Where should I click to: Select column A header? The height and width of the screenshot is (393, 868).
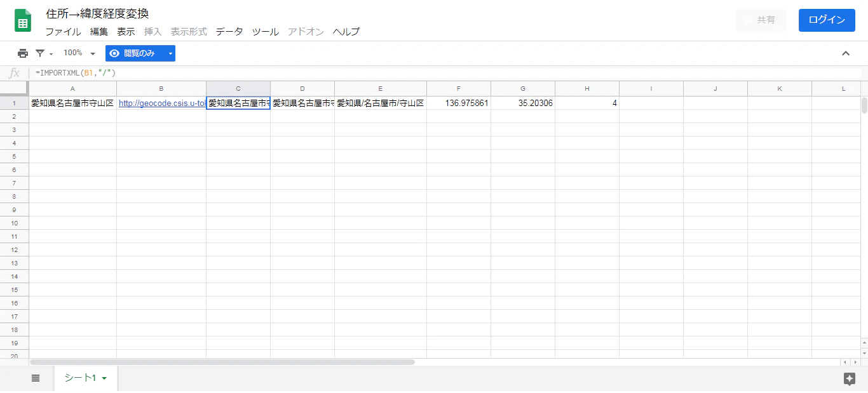tap(72, 88)
